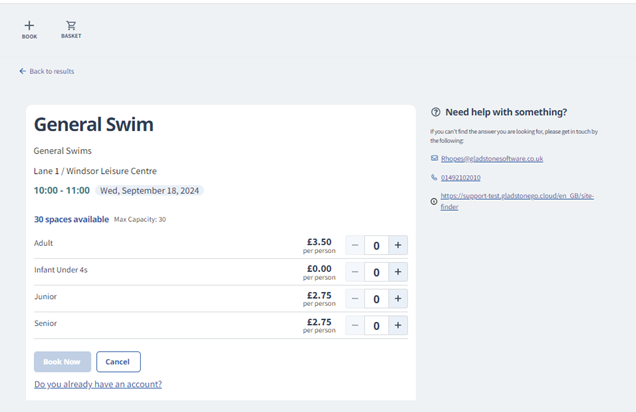Click the help question mark icon
The height and width of the screenshot is (412, 636).
pos(435,112)
